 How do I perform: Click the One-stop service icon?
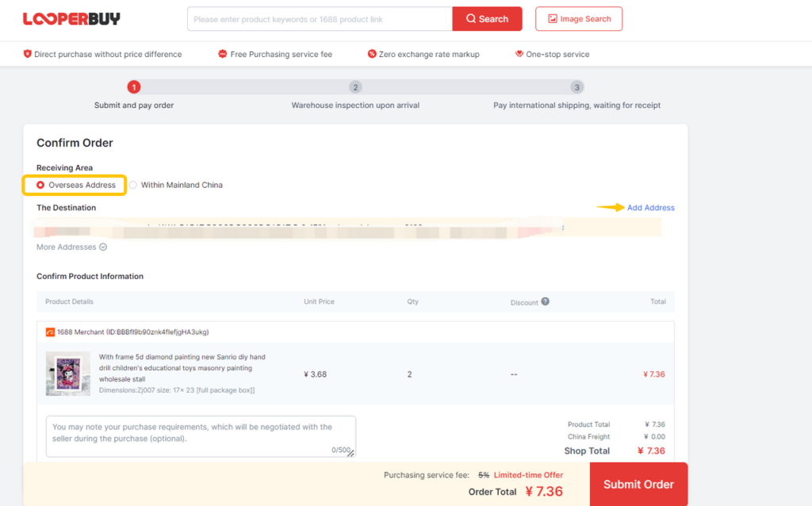(519, 54)
